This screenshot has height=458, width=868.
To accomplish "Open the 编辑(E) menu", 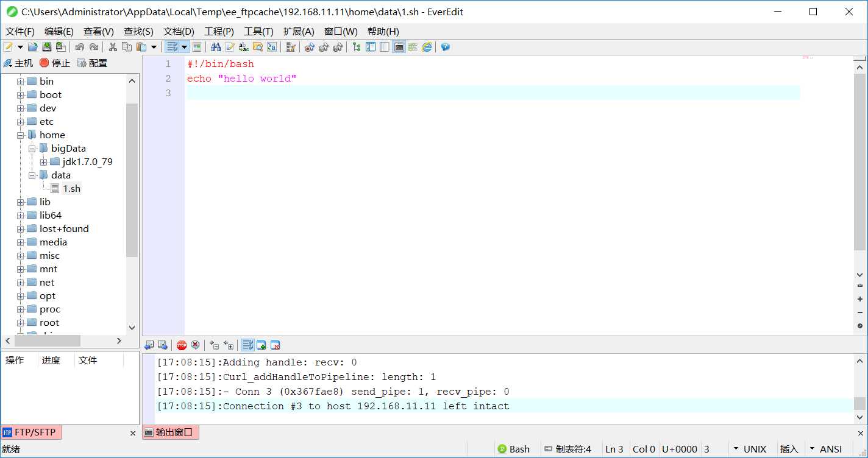I will (59, 31).
